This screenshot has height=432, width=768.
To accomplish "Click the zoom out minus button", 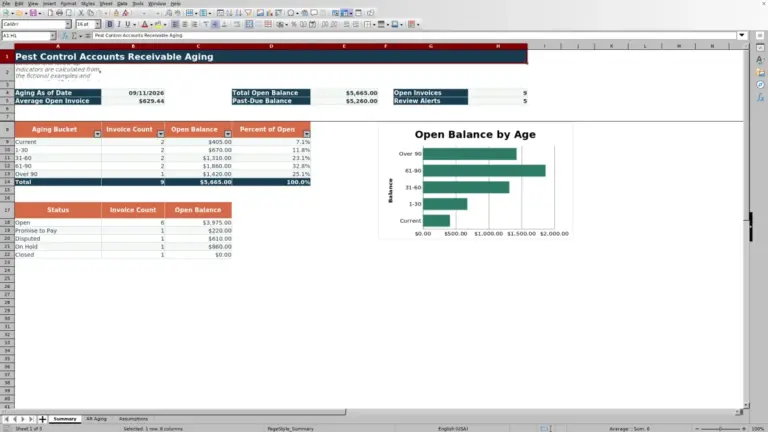I will (697, 429).
